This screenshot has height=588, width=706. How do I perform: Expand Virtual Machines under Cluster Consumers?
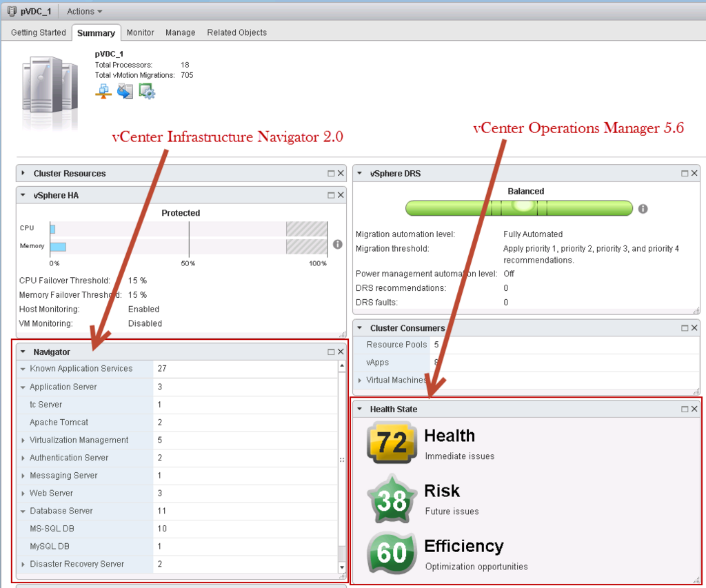[360, 380]
